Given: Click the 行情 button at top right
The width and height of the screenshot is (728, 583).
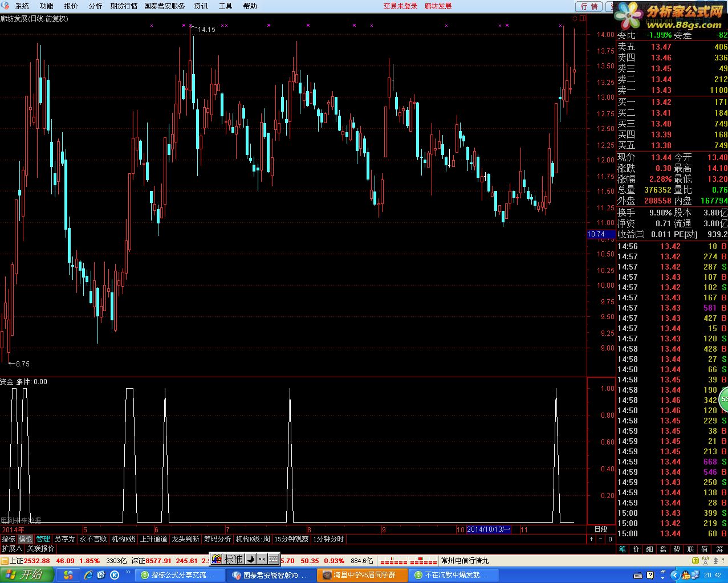Looking at the screenshot, I should pyautogui.click(x=589, y=6).
